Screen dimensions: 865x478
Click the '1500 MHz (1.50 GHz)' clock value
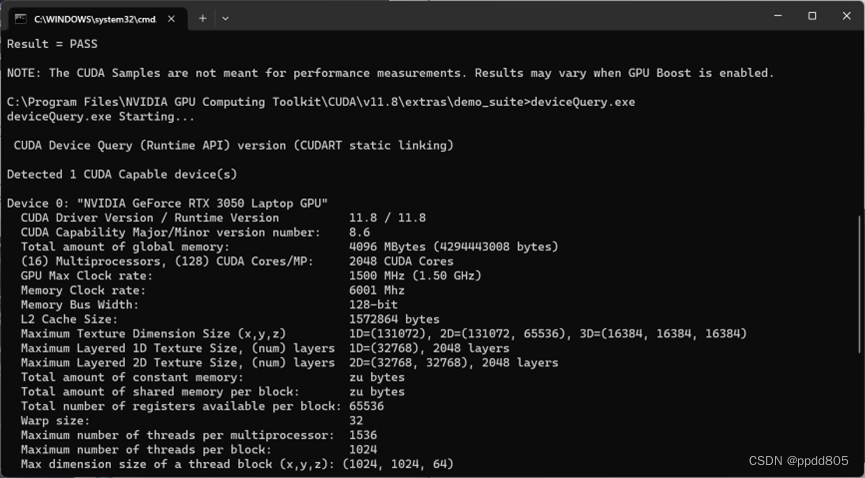pos(415,275)
